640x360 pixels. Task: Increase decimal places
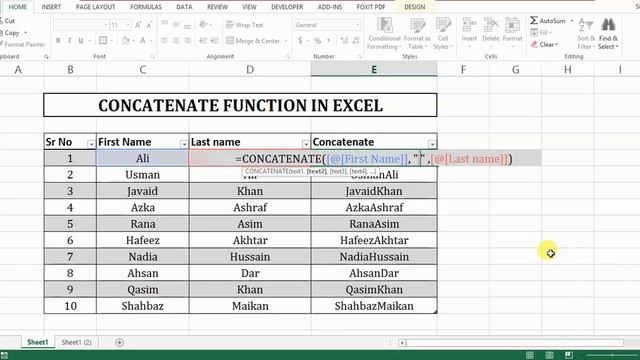pyautogui.click(x=344, y=40)
